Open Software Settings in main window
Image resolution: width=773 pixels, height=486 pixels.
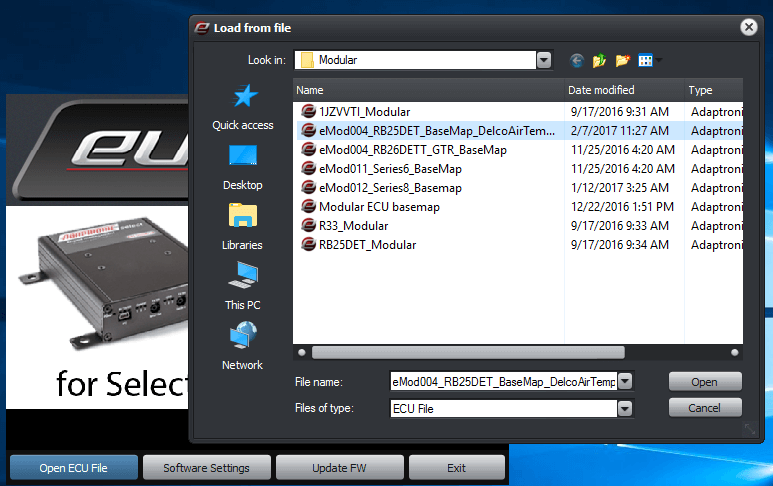pyautogui.click(x=207, y=468)
